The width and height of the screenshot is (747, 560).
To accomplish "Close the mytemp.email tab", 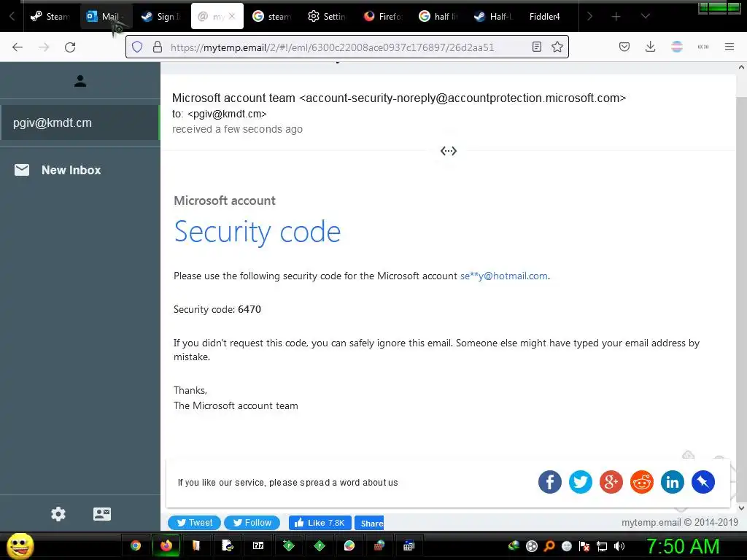I will (232, 16).
